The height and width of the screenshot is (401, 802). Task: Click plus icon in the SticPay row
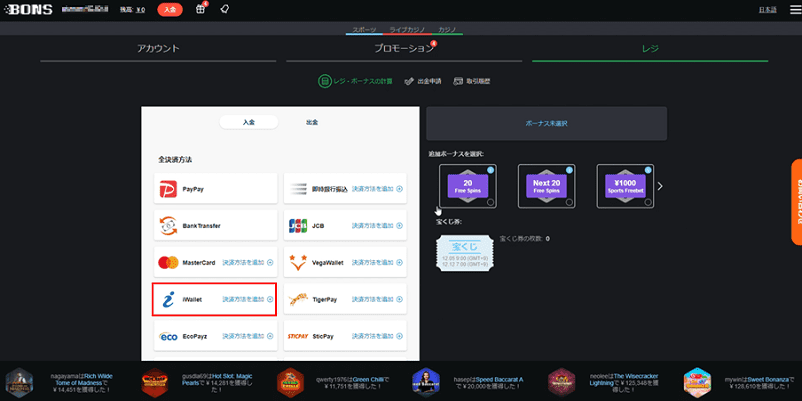(x=399, y=336)
